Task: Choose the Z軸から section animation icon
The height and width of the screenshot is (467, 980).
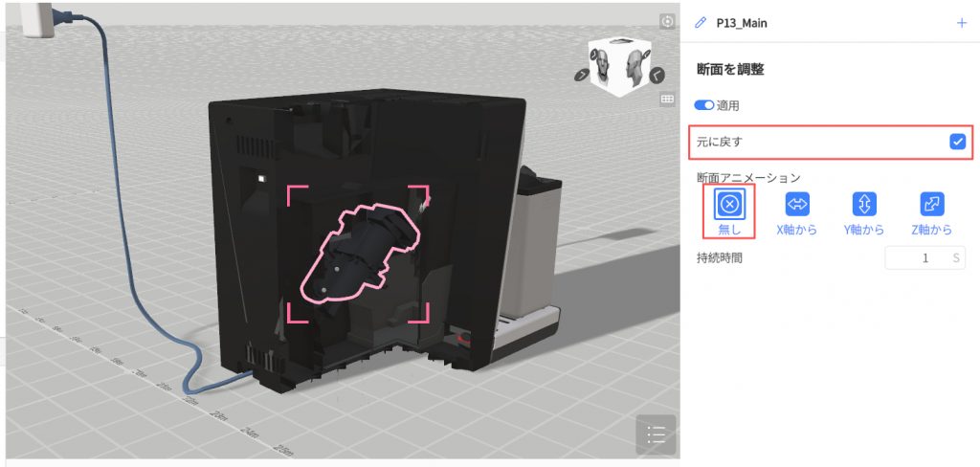Action: coord(931,205)
